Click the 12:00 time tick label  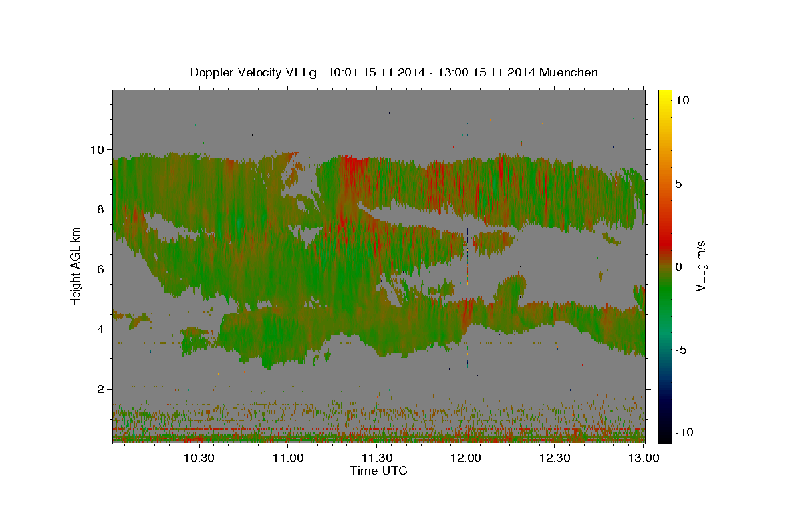coord(466,458)
